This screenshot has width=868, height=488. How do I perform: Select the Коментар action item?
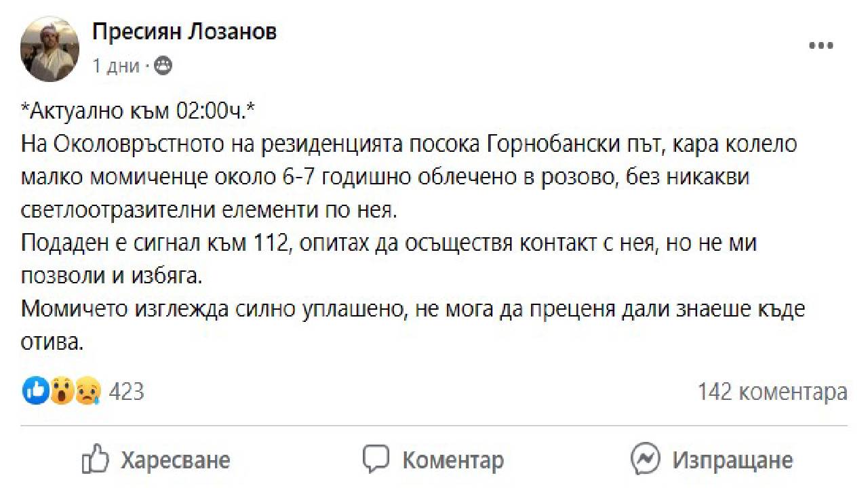[452, 460]
